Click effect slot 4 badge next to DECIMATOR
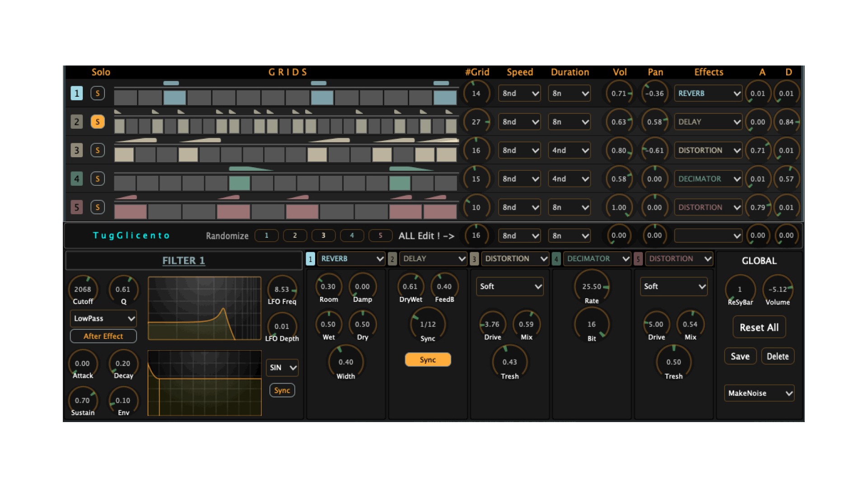The width and height of the screenshot is (868, 488). [556, 259]
